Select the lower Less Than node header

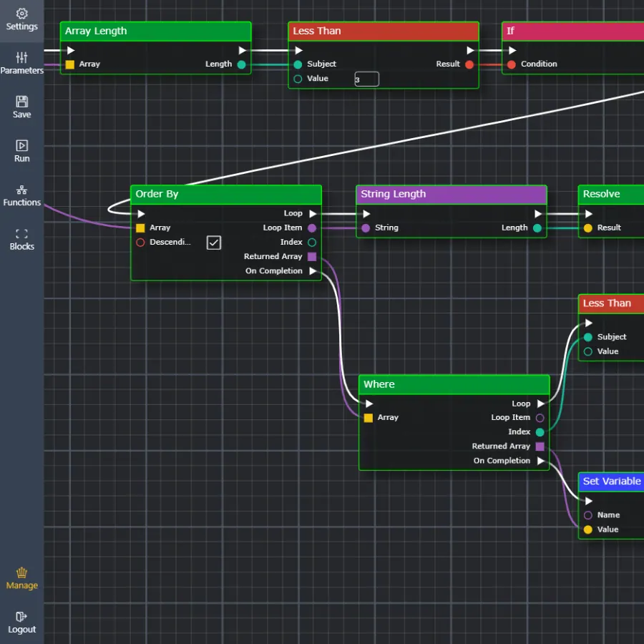[x=611, y=304]
